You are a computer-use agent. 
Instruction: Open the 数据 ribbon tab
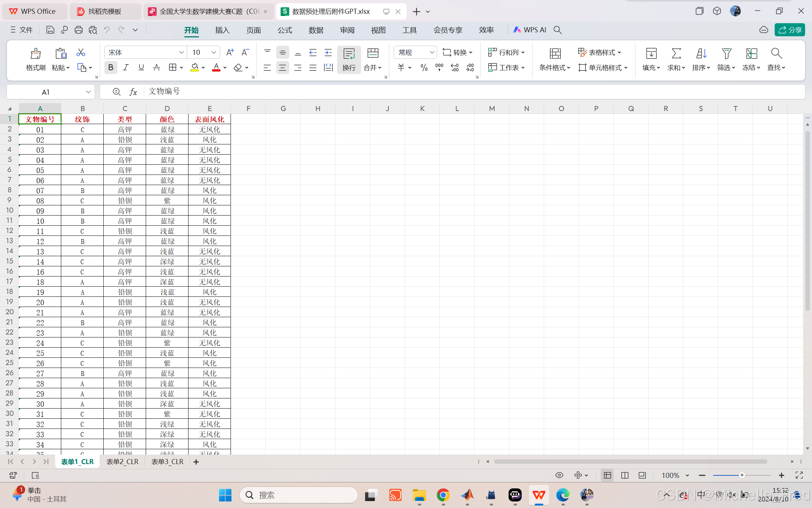pos(316,30)
